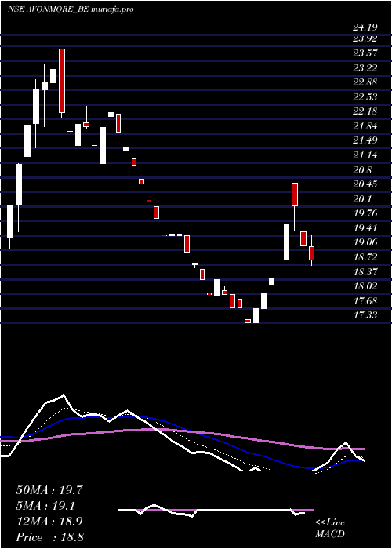Click the NSE AVONMORE_BE munafa.pro title
Image resolution: width=392 pixels, height=549 pixels.
click(71, 9)
